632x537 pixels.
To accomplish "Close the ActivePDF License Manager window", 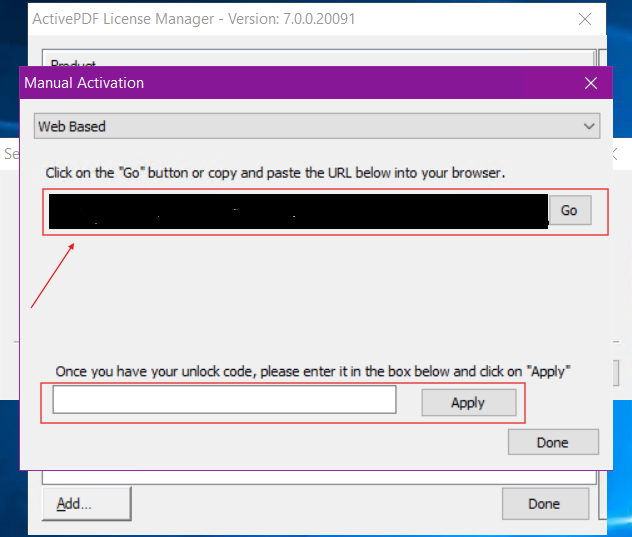I will [x=585, y=19].
